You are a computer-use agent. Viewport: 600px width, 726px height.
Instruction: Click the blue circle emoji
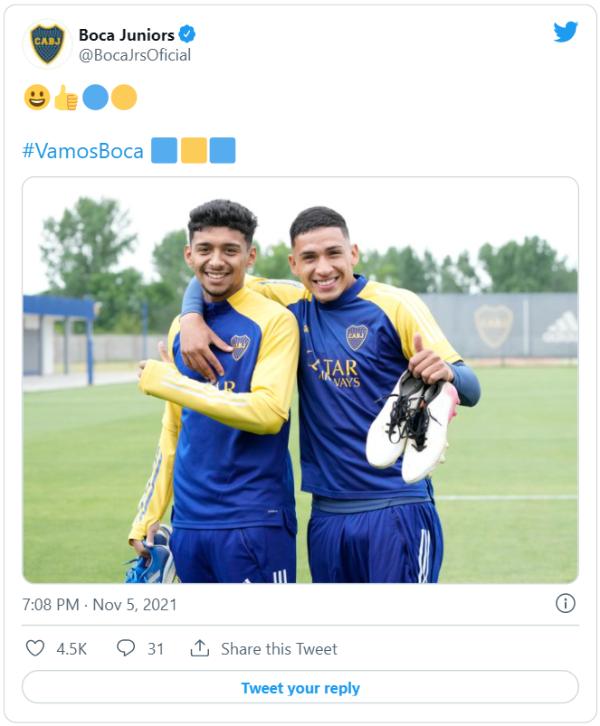pos(95,97)
